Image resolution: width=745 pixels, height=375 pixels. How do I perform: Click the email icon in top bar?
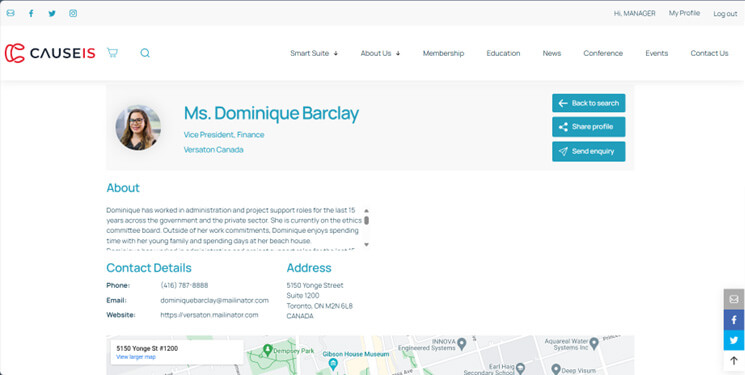(10, 13)
